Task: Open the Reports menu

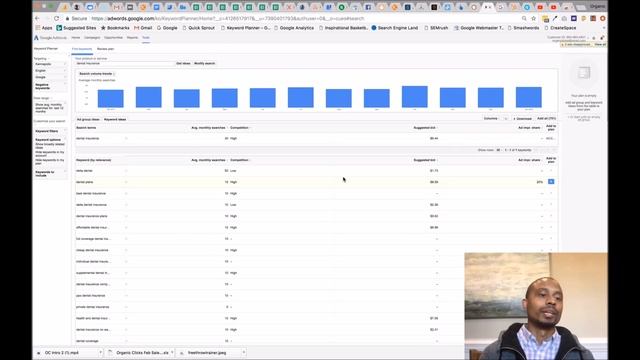Action: click(x=132, y=38)
